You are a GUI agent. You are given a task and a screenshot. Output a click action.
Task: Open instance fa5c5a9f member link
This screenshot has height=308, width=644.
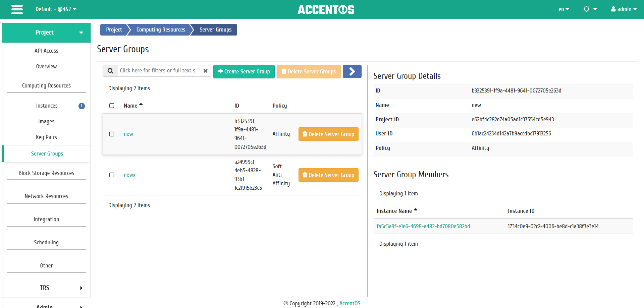pos(423,226)
